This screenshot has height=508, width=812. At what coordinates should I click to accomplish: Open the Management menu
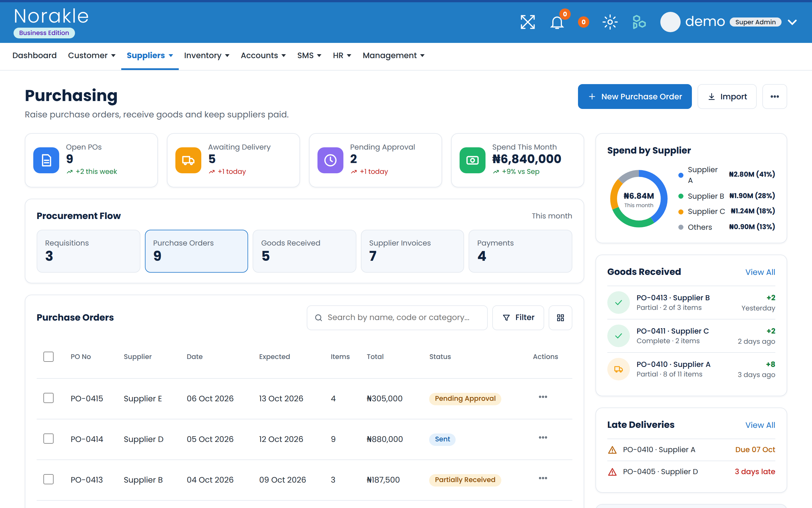pos(394,55)
